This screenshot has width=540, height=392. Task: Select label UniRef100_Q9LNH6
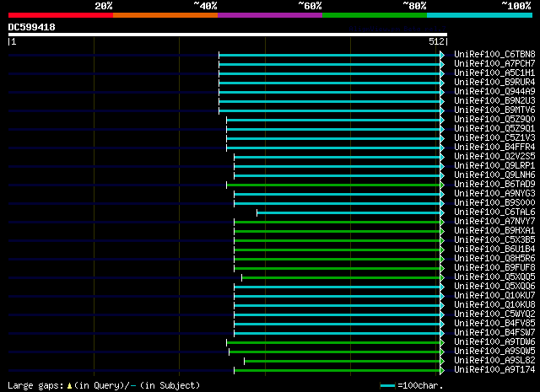coord(494,175)
